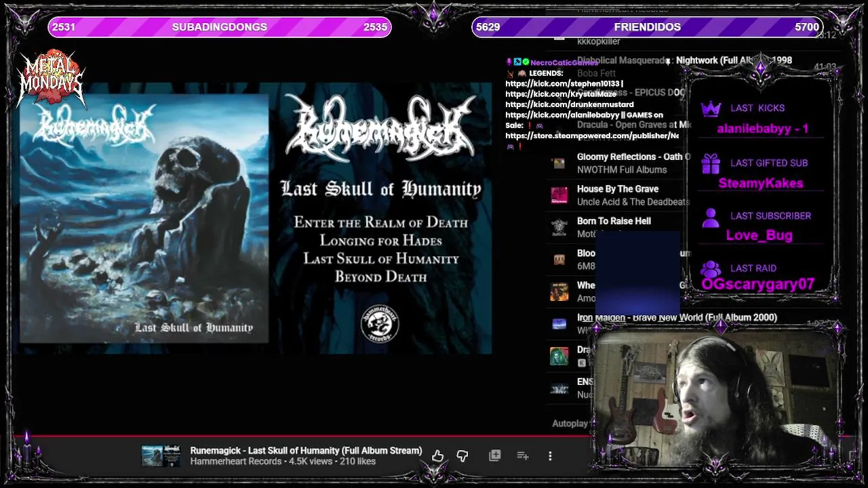
Task: Click the Runemagick album cover artwork
Action: click(144, 218)
